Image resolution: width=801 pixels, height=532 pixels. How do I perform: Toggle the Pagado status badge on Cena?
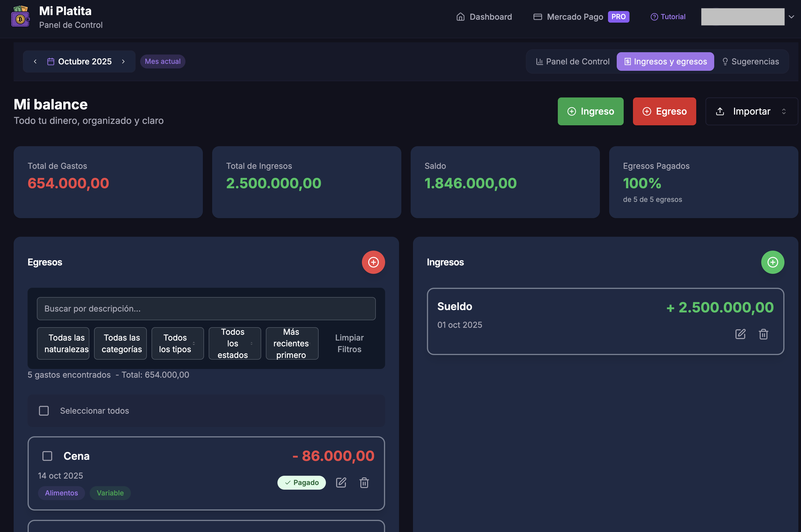[x=302, y=482]
